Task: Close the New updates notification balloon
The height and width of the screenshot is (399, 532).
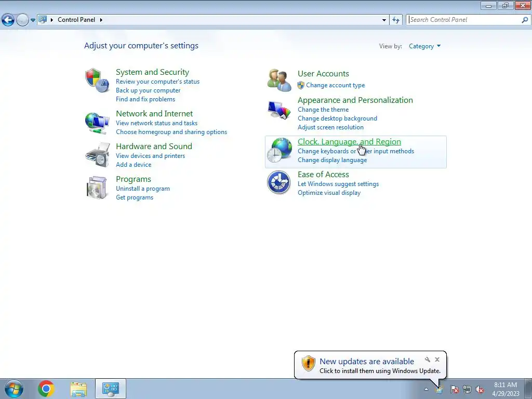Action: pos(437,360)
